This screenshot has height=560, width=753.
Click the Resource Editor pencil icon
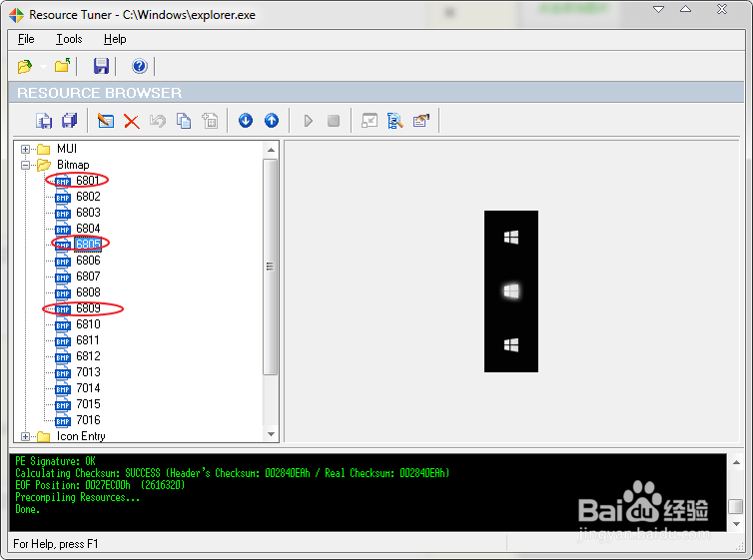105,121
